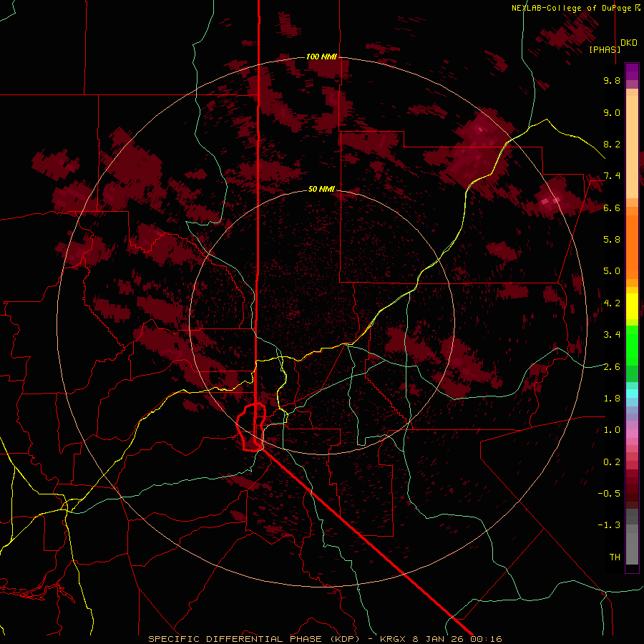Click the 0.2 value on color scale
644x644 pixels.
[x=612, y=462]
